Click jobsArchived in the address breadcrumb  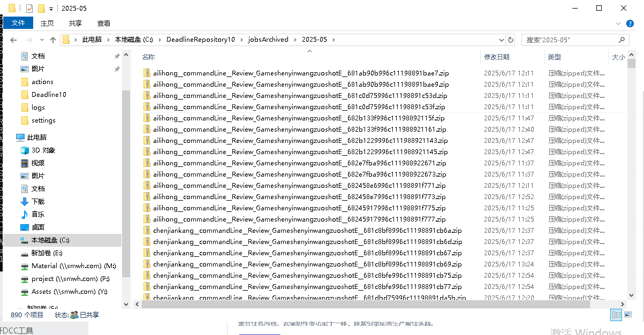click(268, 40)
